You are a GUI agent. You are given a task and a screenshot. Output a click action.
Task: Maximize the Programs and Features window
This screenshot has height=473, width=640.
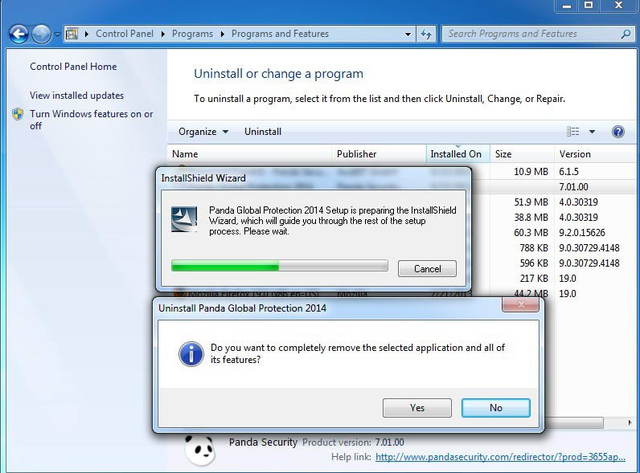click(588, 6)
